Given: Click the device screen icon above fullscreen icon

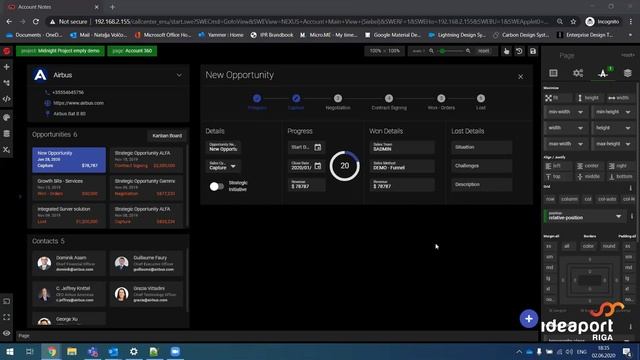Looking at the screenshot, I should pyautogui.click(x=7, y=301).
